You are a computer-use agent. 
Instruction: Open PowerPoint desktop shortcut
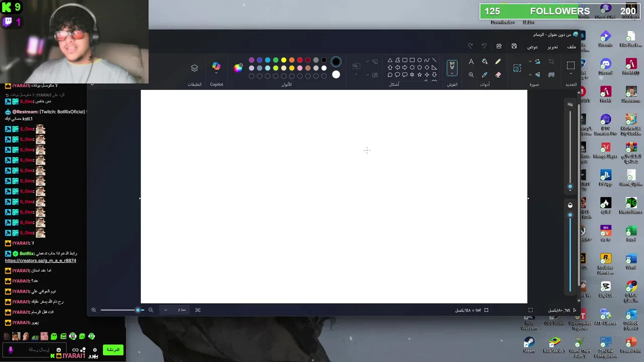pos(631,344)
